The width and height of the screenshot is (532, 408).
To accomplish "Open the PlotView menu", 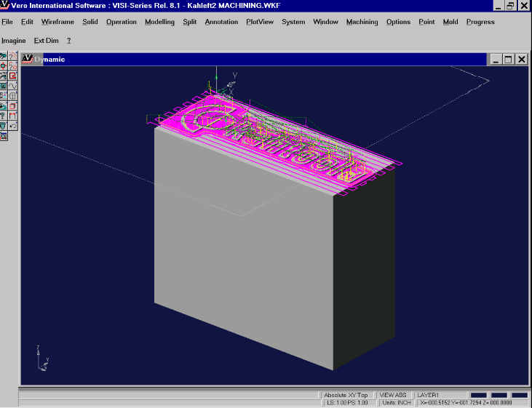I will (x=260, y=22).
